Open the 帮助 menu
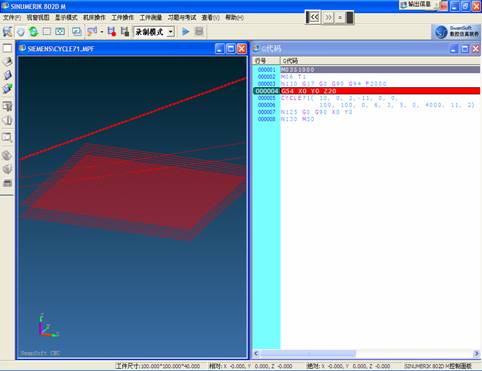 (x=234, y=17)
